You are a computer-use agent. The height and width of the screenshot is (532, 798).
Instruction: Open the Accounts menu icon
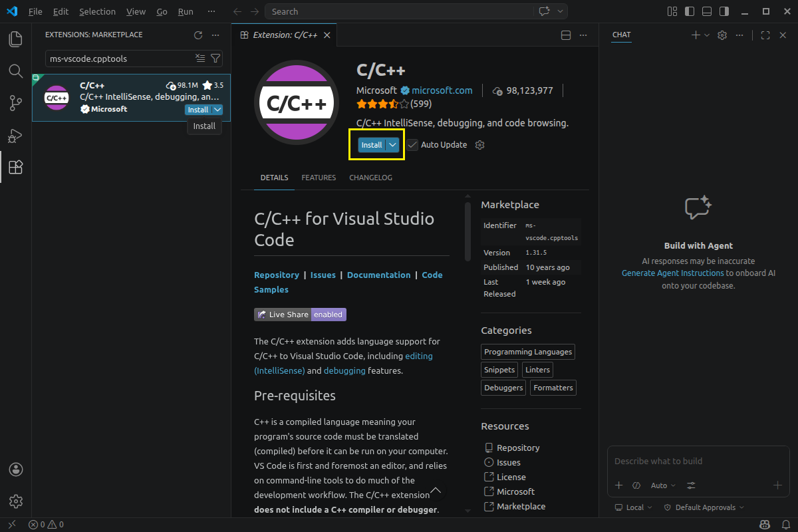click(x=16, y=469)
